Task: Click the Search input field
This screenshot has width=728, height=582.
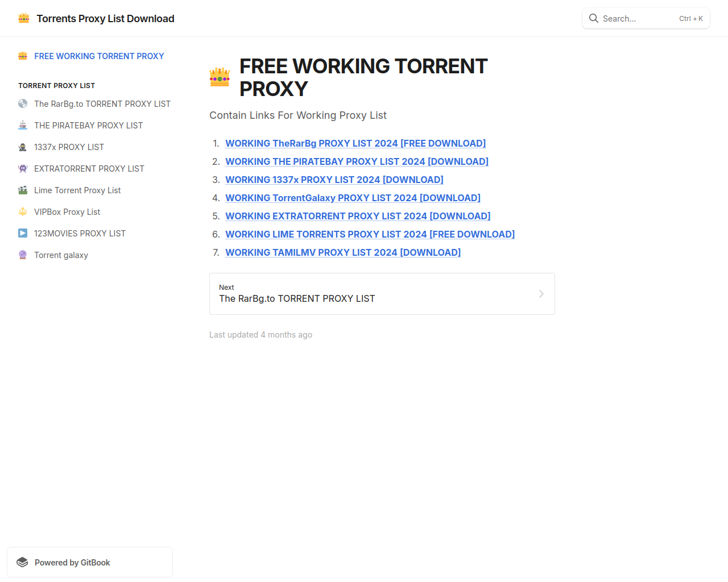Action: [646, 18]
